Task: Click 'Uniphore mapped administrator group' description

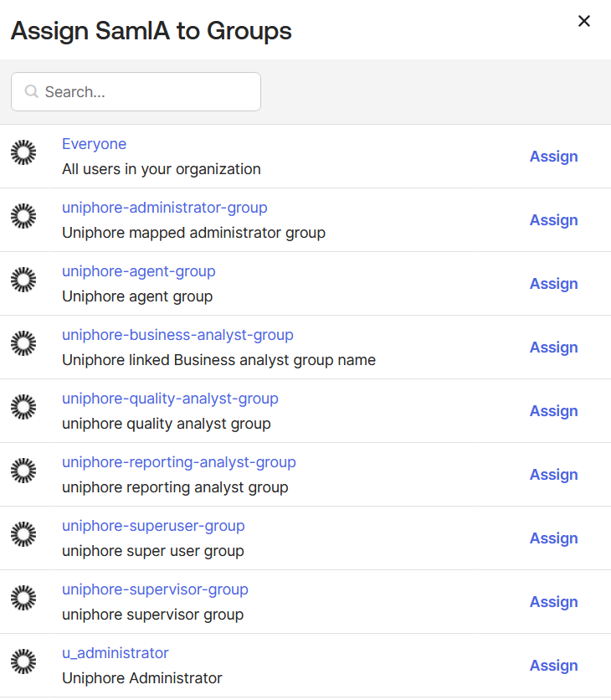Action: (193, 233)
